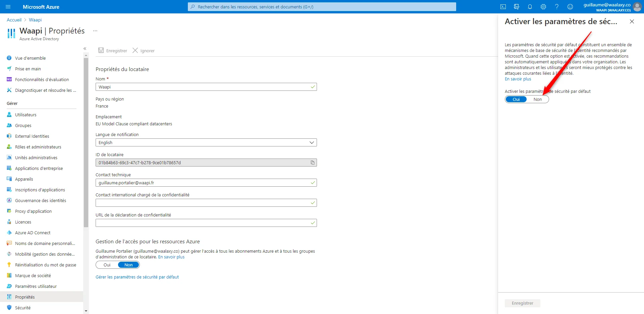Close the security defaults side panel
644x314 pixels.
pos(632,21)
